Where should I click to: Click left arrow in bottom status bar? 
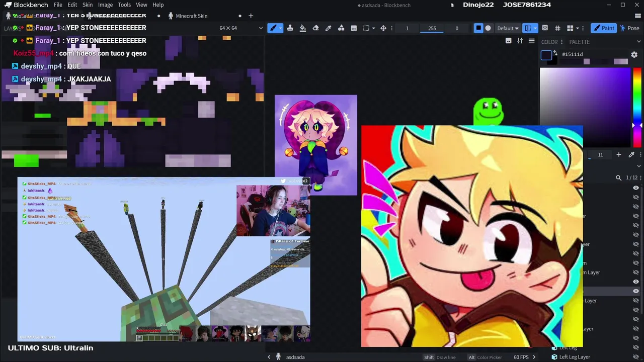click(269, 357)
